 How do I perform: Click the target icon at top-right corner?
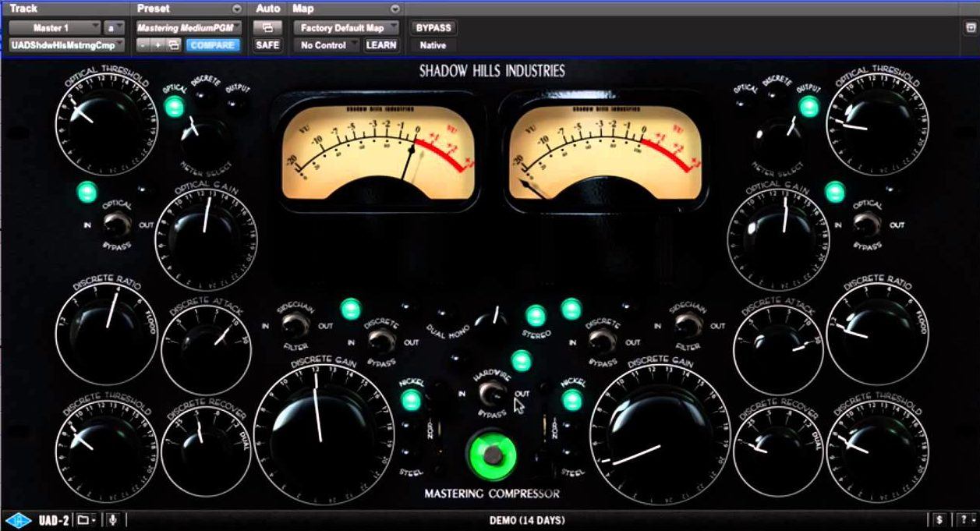click(x=971, y=27)
